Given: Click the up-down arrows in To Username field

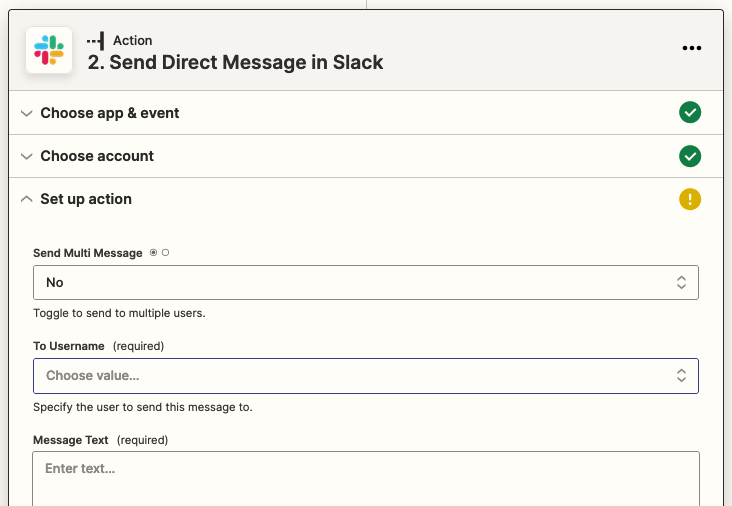Looking at the screenshot, I should click(x=681, y=376).
